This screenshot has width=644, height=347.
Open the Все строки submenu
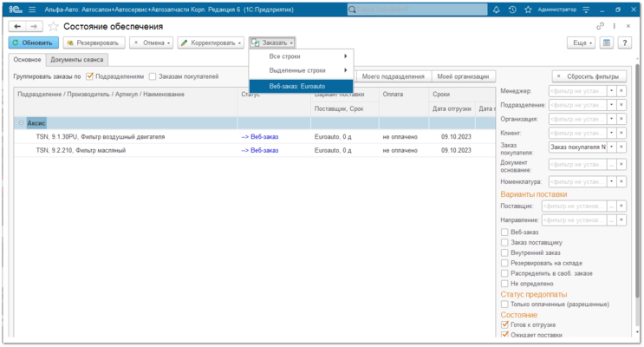click(301, 56)
